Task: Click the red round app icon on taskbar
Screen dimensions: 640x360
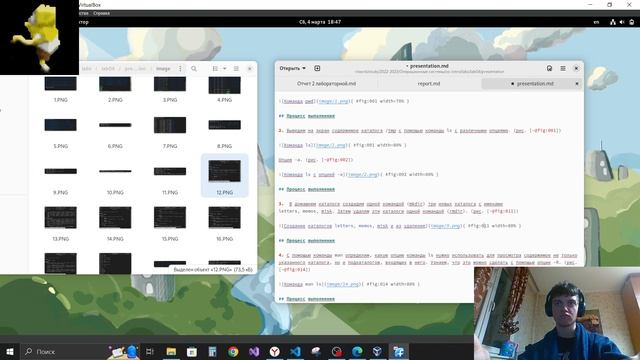Action: pyautogui.click(x=337, y=351)
